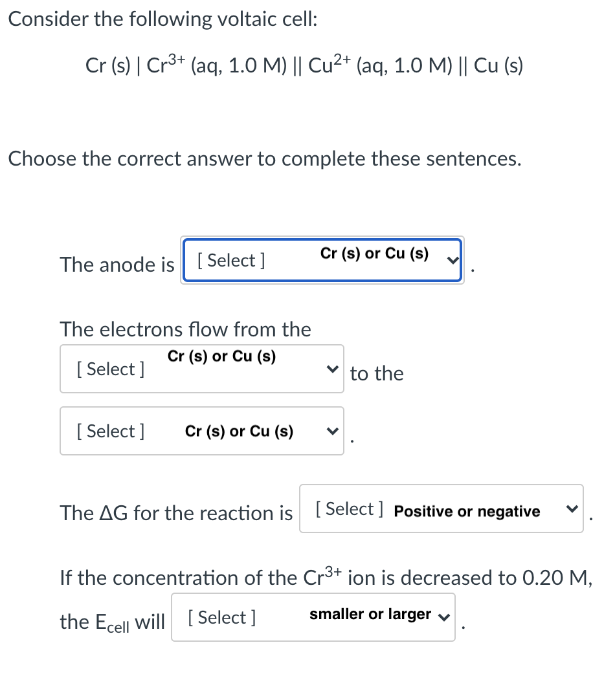Click Cr (s) or Cu (s) label in anode selector
Screen dimensions: 615x700
pos(374,253)
